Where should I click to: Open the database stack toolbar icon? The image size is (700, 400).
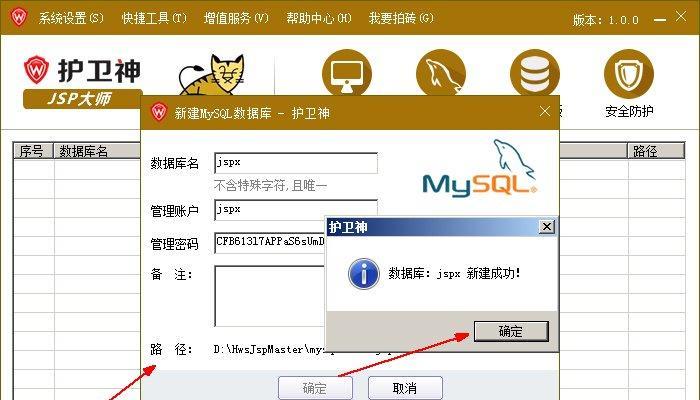pos(535,73)
